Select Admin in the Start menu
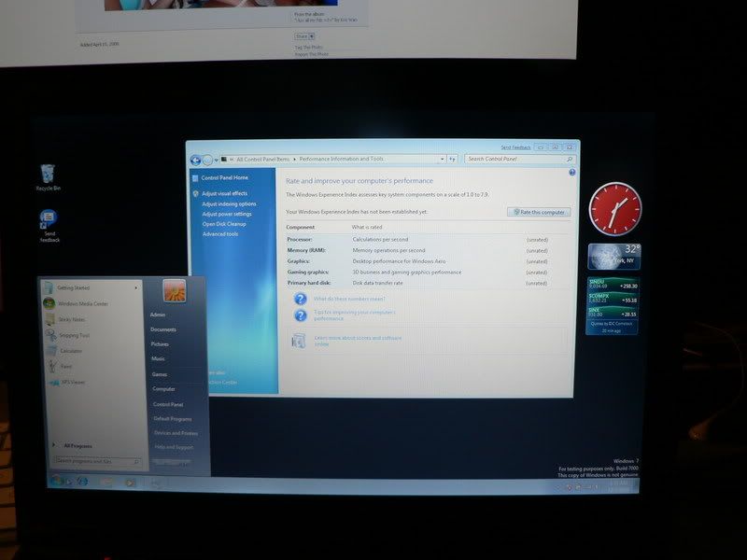Screen dimensions: 747x560 pos(158,315)
